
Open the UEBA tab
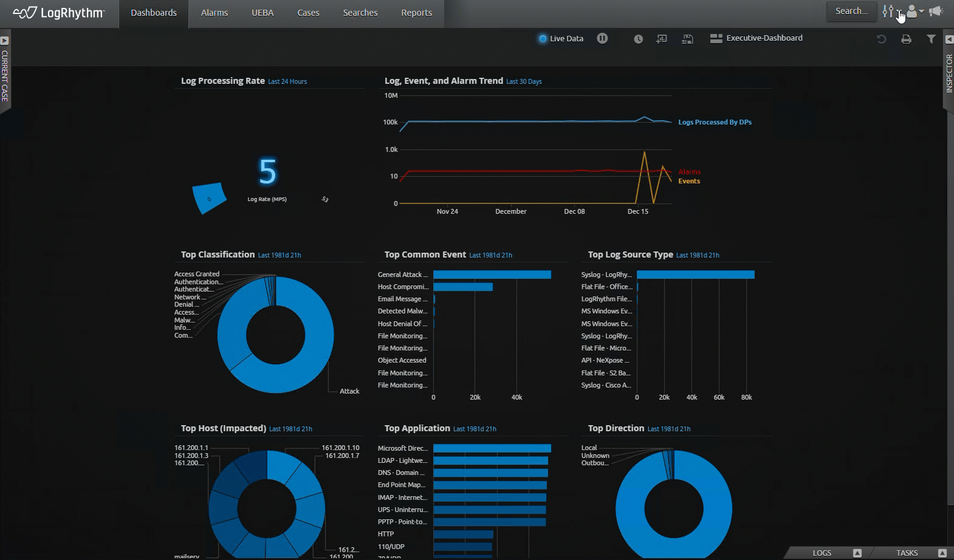[x=263, y=13]
